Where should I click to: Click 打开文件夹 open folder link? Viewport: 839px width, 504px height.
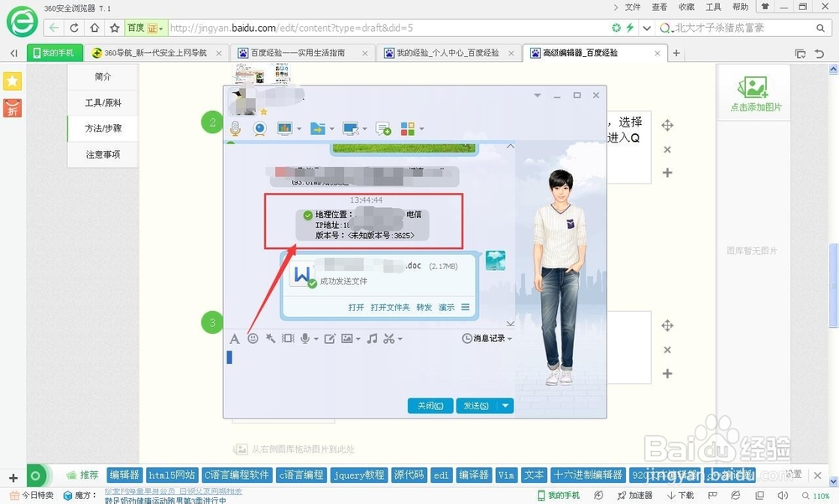[390, 307]
